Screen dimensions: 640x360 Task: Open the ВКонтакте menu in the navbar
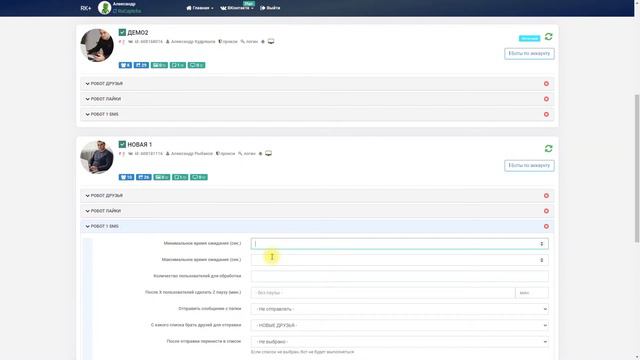tap(237, 8)
